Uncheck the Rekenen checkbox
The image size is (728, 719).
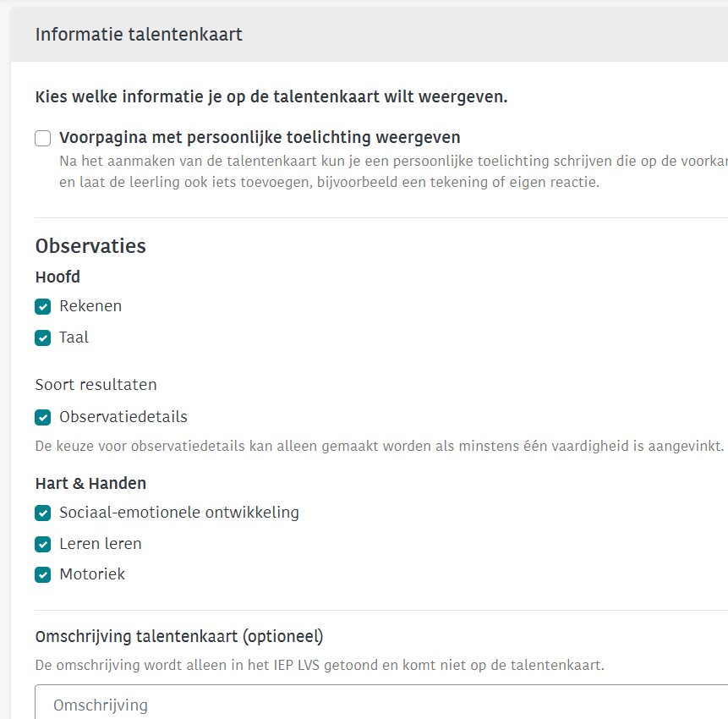[43, 306]
